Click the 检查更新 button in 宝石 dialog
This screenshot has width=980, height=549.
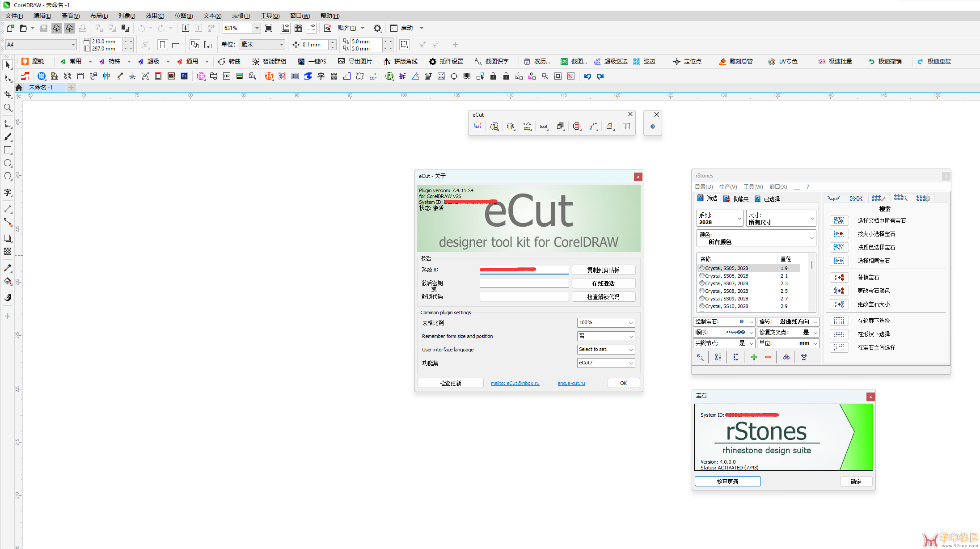[727, 481]
